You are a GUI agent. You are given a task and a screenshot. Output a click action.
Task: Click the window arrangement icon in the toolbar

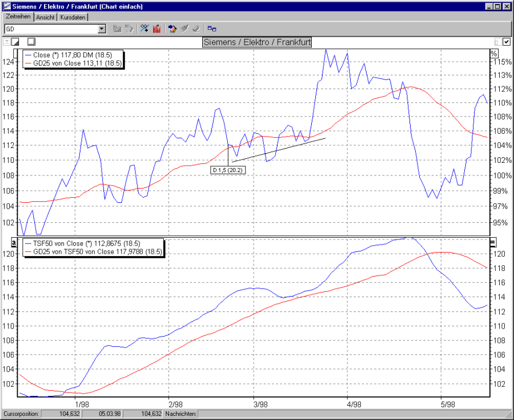212,28
